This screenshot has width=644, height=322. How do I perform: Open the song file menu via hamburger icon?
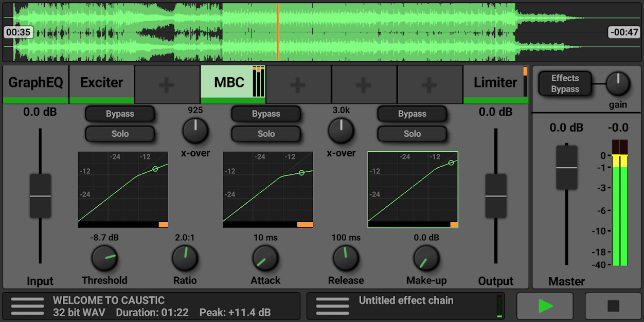pyautogui.click(x=27, y=306)
